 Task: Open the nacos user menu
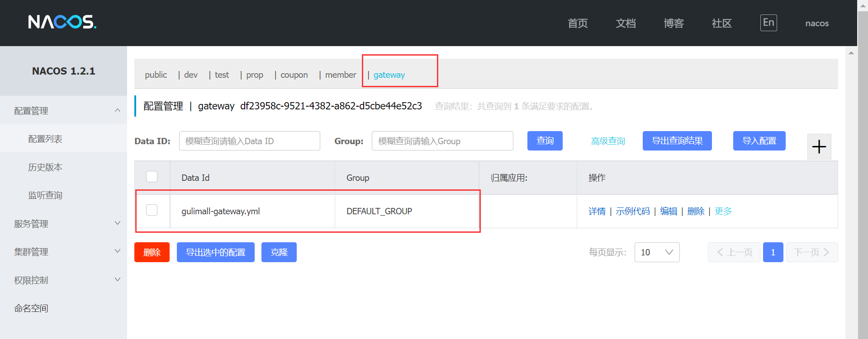(817, 23)
